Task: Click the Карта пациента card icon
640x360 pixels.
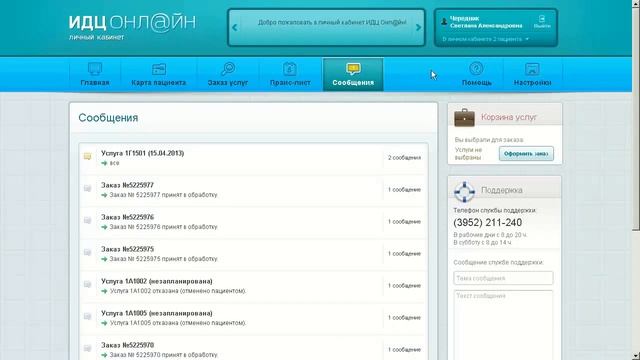Action: click(159, 69)
